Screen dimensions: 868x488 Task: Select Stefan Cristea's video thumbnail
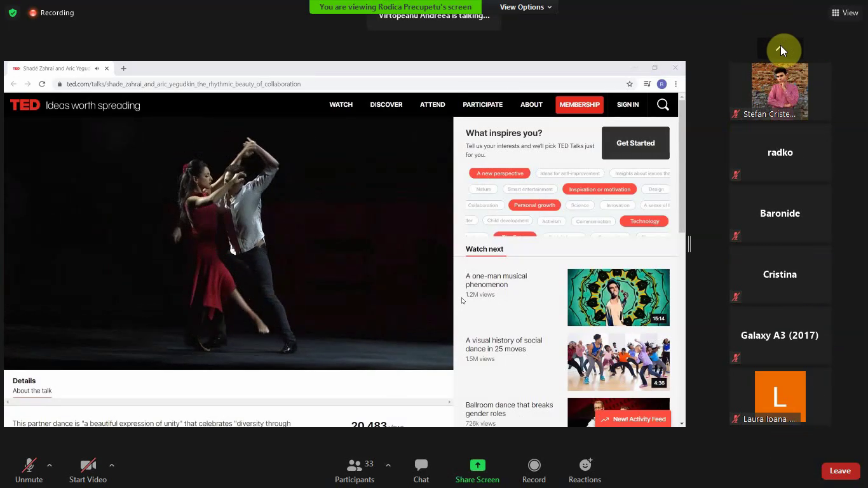point(780,91)
